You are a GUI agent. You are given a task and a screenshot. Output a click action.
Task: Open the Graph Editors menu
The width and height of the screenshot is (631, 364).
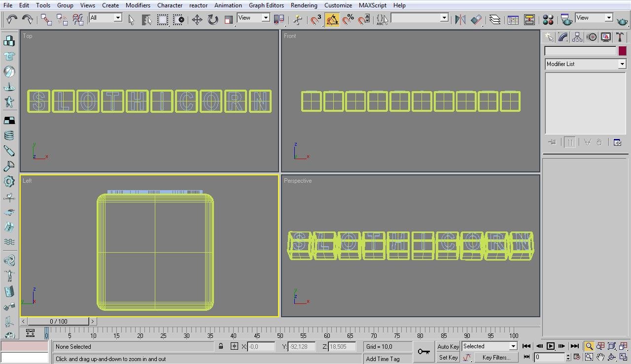pyautogui.click(x=266, y=5)
